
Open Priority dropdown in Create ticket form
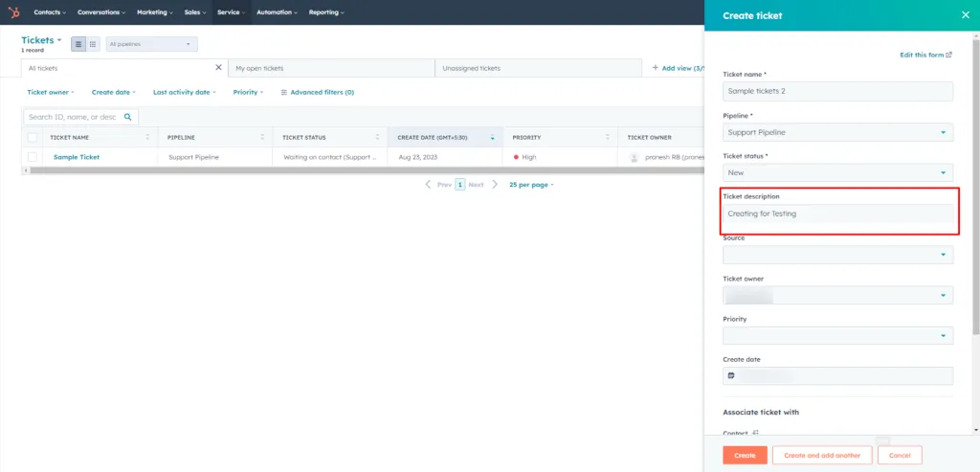837,336
